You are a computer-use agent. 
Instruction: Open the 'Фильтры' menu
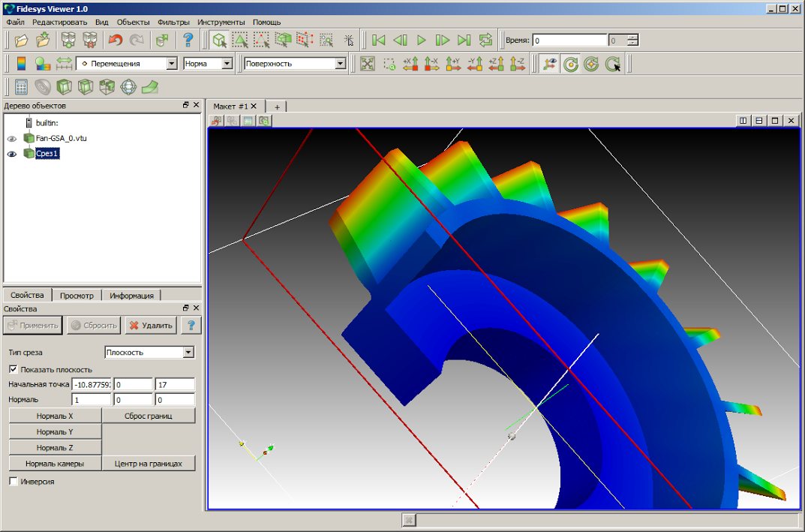pos(173,23)
